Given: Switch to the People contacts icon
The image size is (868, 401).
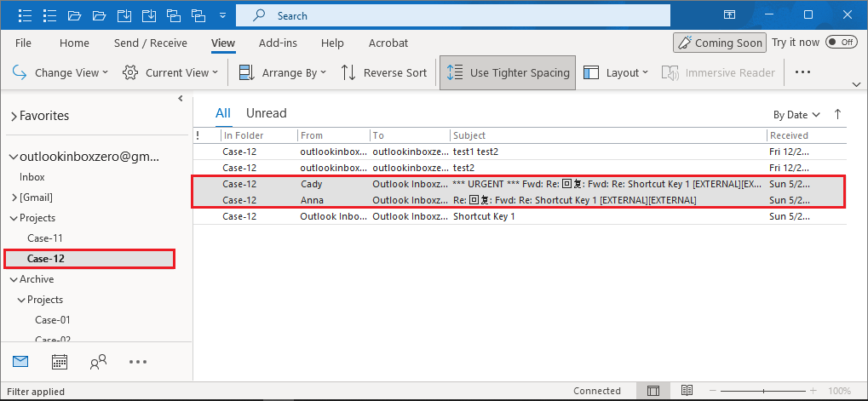Looking at the screenshot, I should pyautogui.click(x=98, y=362).
